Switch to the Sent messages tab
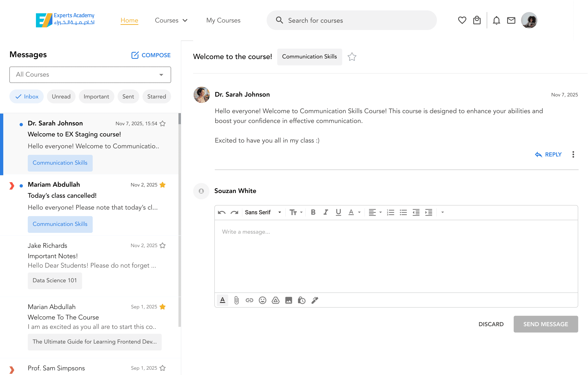Viewport: 588px width, 375px height. (128, 96)
